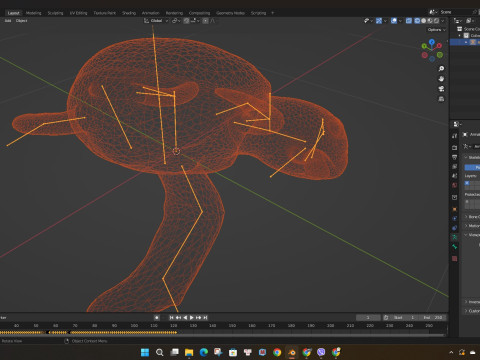The image size is (480, 360).
Task: Click the blue Z axis gizmo handle
Action: tap(432, 42)
